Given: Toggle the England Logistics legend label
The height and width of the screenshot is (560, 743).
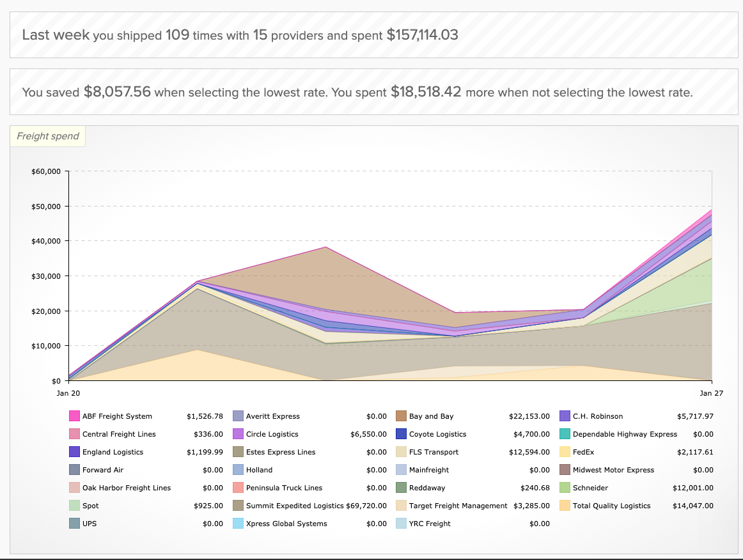Looking at the screenshot, I should click(113, 452).
